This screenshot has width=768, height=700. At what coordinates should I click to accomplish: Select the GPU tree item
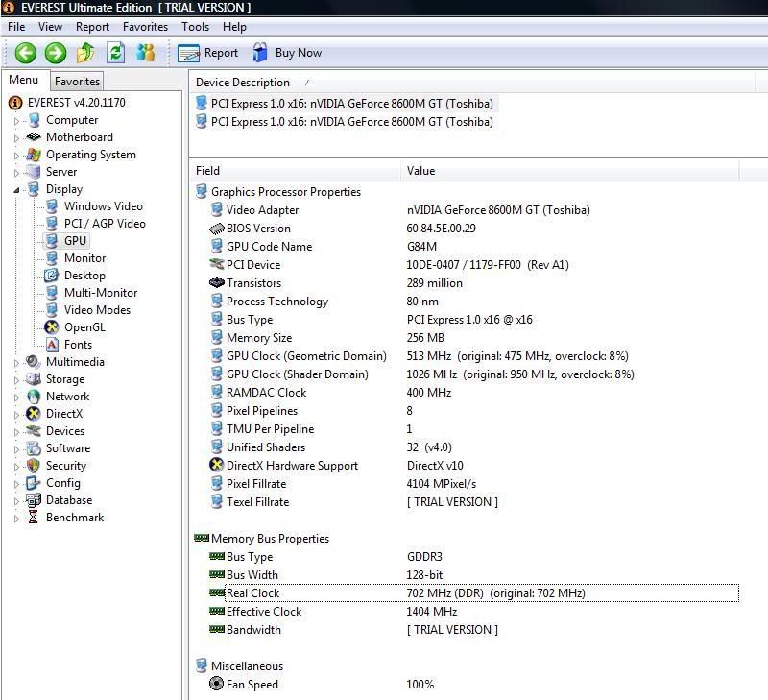75,240
